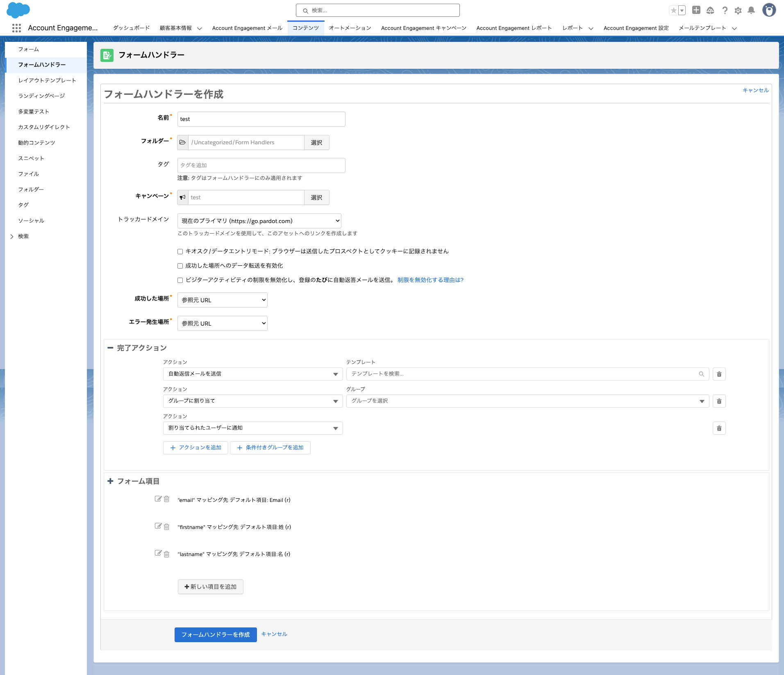
Task: Click the global 検索 box
Action: point(377,10)
